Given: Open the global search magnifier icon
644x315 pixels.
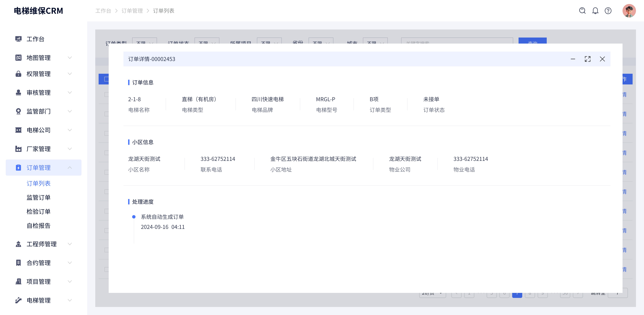Looking at the screenshot, I should pyautogui.click(x=582, y=11).
